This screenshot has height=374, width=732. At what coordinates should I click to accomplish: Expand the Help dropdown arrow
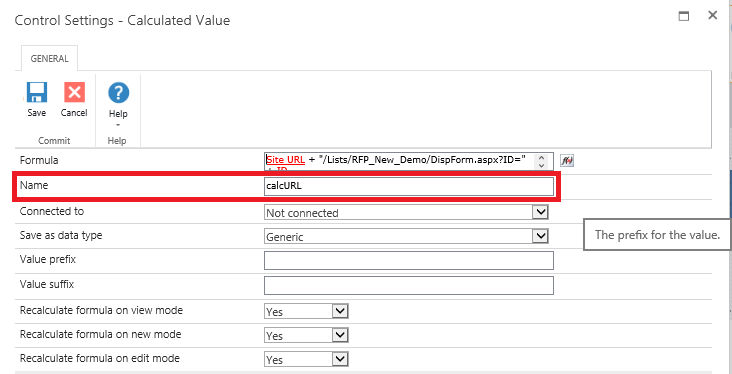[118, 125]
